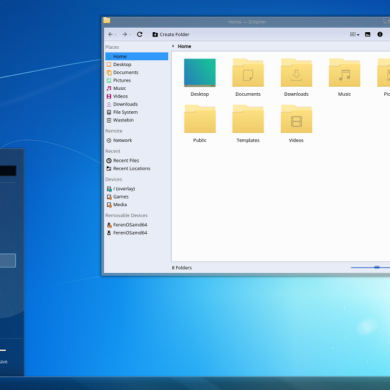Viewport: 390px width, 390px height.
Task: Open File System in the sidebar
Action: [x=137, y=112]
